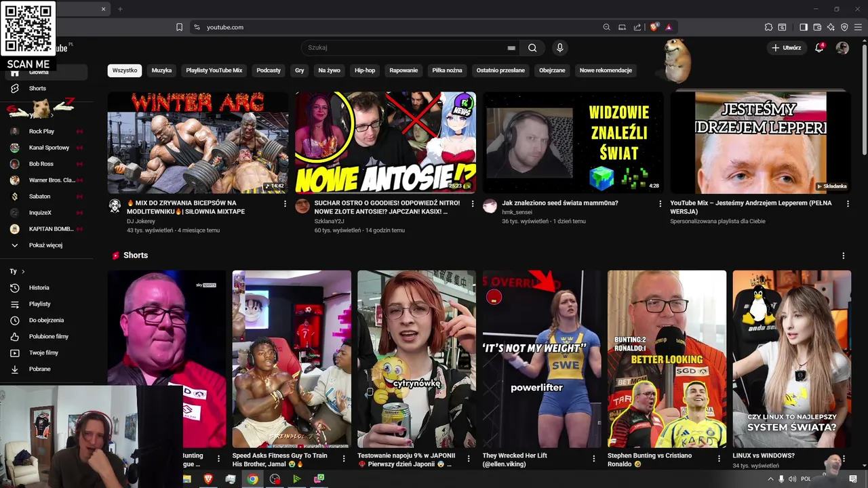
Task: Select the Hip-hop filter chip
Action: (365, 70)
